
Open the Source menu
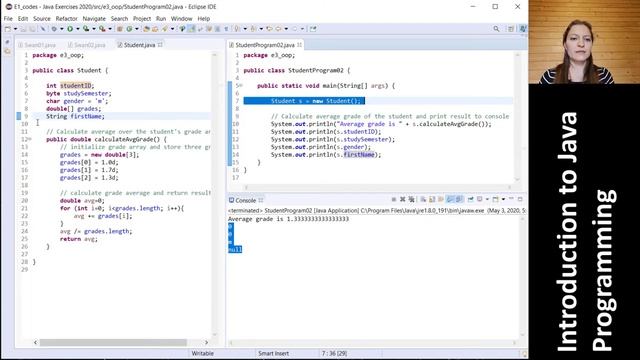42,19
